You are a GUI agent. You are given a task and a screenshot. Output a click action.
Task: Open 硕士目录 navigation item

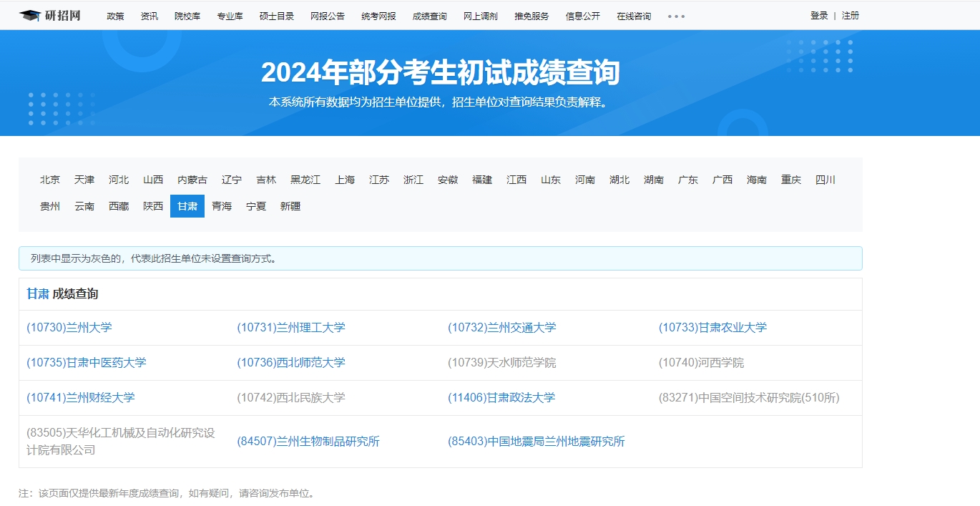[x=277, y=16]
